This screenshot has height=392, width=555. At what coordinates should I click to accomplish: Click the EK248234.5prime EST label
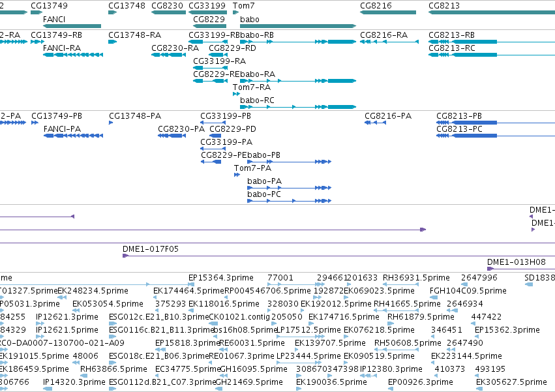[93, 291]
